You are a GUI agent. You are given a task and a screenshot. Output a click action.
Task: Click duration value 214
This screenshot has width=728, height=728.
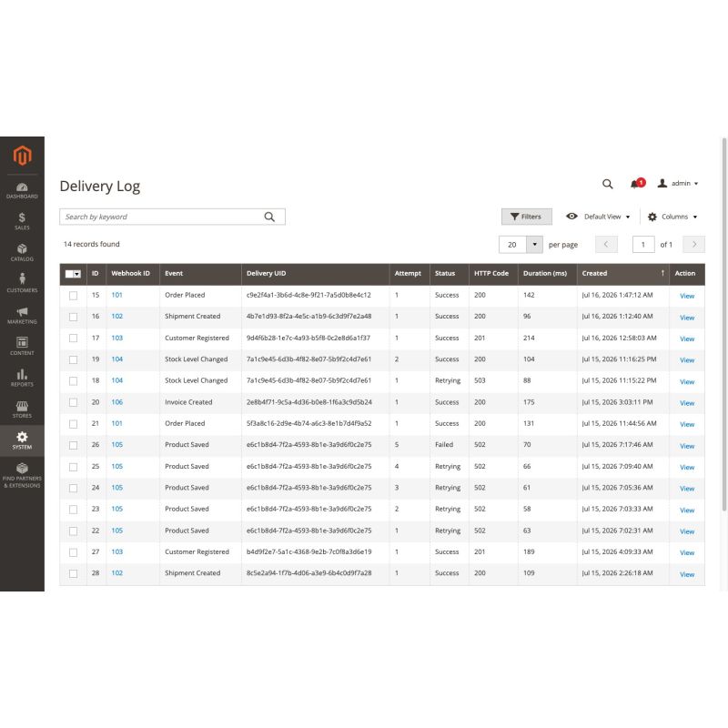529,338
